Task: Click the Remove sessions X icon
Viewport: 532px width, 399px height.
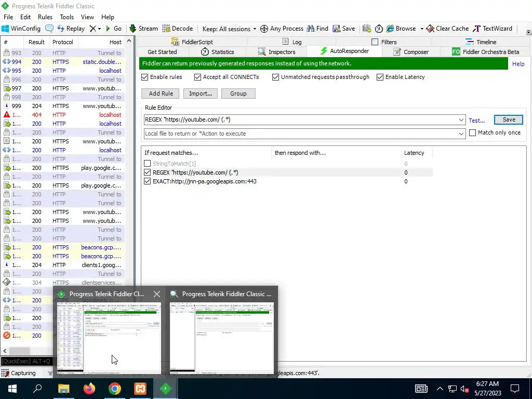Action: [92, 29]
